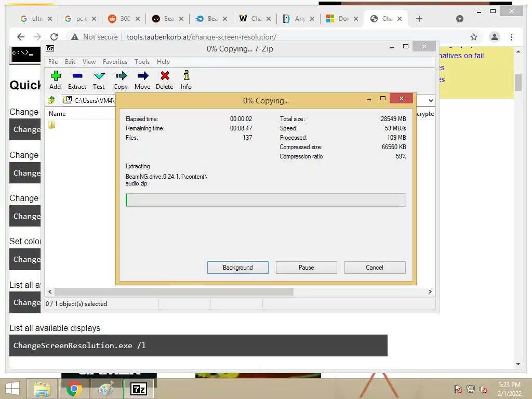This screenshot has width=532, height=399.
Task: Click the ChangeScreenResolution.exe /l code block
Action: (x=198, y=345)
